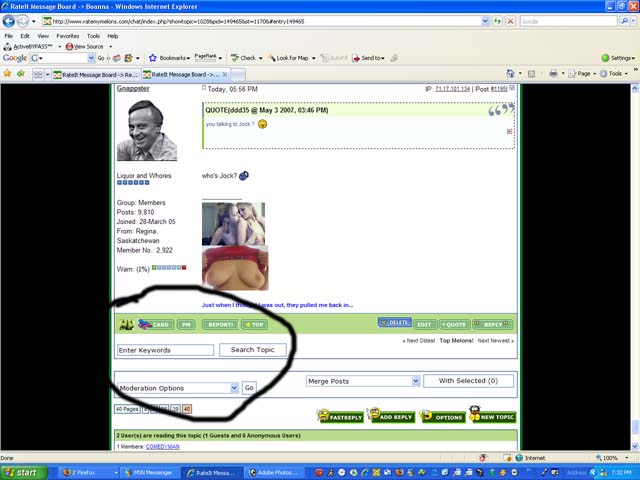Screen dimensions: 640x480
Task: Open the Gnappster username link
Action: tap(134, 89)
